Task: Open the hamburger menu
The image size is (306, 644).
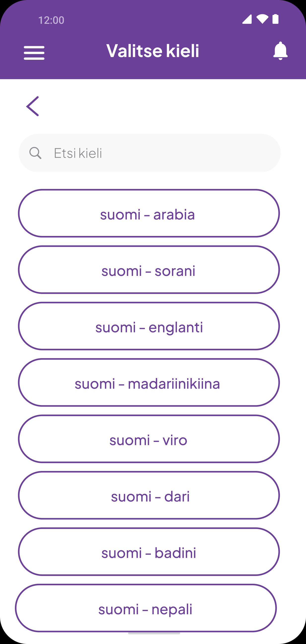Action: click(x=34, y=53)
